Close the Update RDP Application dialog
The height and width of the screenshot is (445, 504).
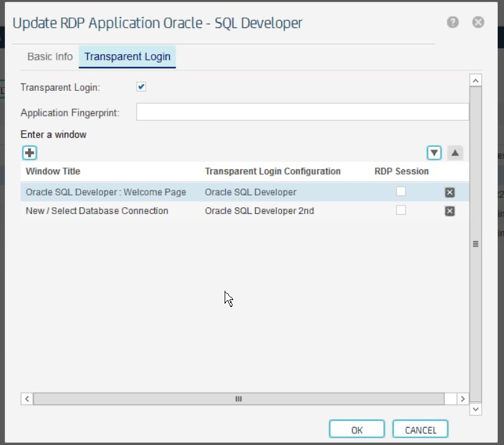coord(478,22)
